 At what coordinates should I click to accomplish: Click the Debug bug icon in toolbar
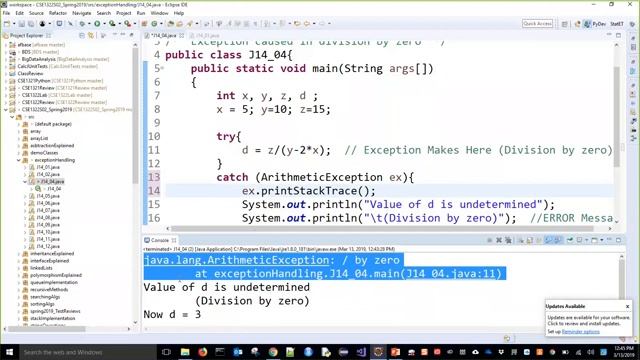click(82, 24)
